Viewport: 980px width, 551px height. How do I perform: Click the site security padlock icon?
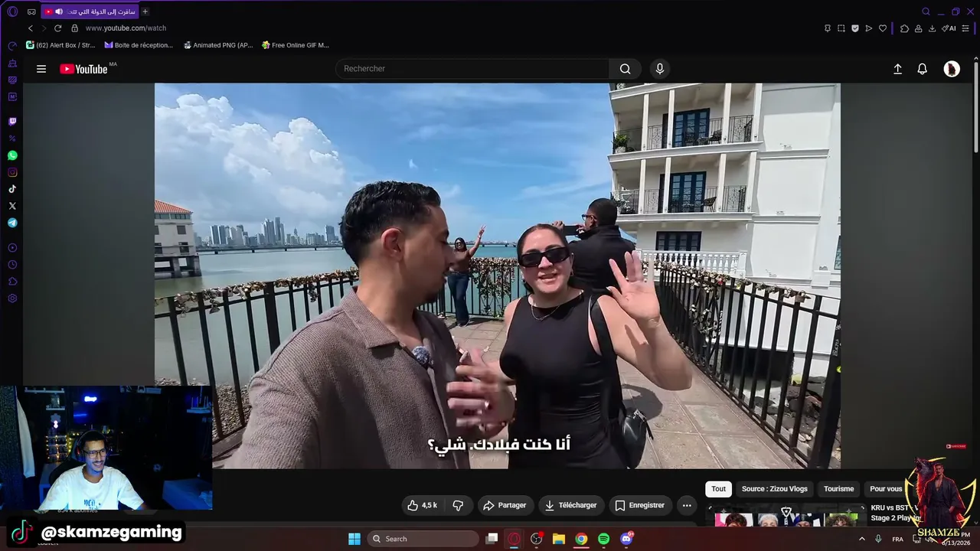point(74,28)
